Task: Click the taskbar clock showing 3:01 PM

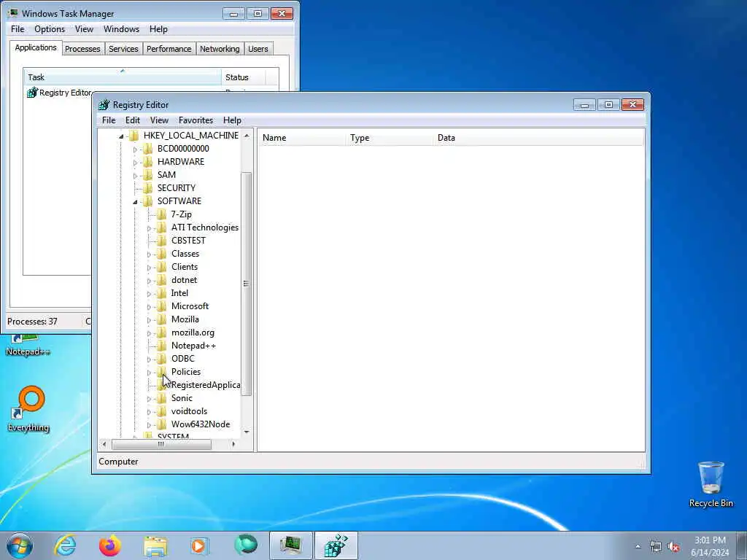Action: pyautogui.click(x=710, y=546)
